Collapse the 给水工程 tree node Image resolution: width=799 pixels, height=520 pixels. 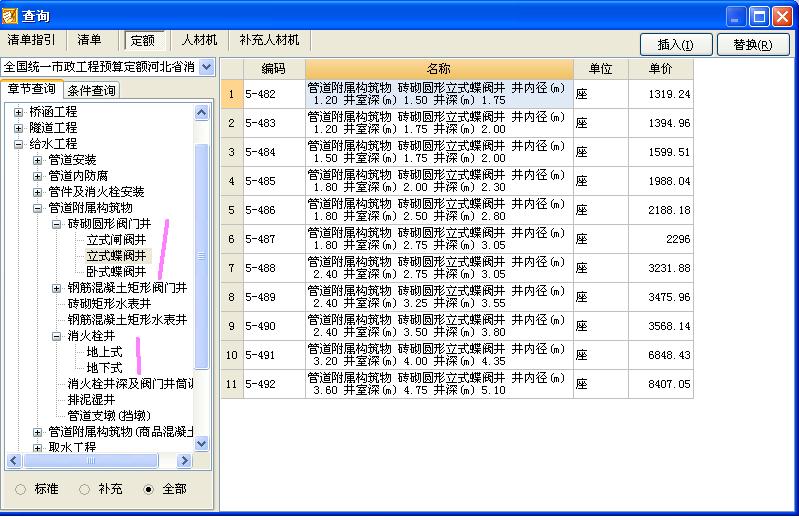pos(18,144)
